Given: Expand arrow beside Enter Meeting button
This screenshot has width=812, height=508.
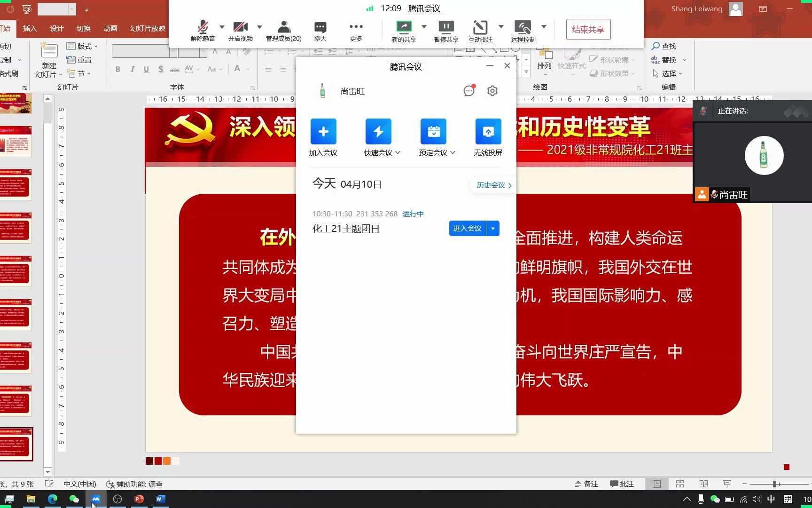Looking at the screenshot, I should [x=493, y=229].
